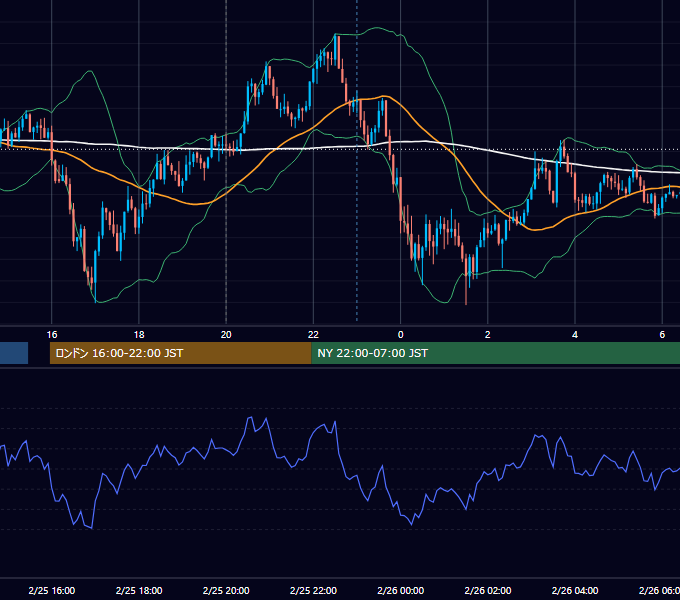Click the 2/26 00:00 date label
This screenshot has height=600, width=680.
(x=400, y=590)
